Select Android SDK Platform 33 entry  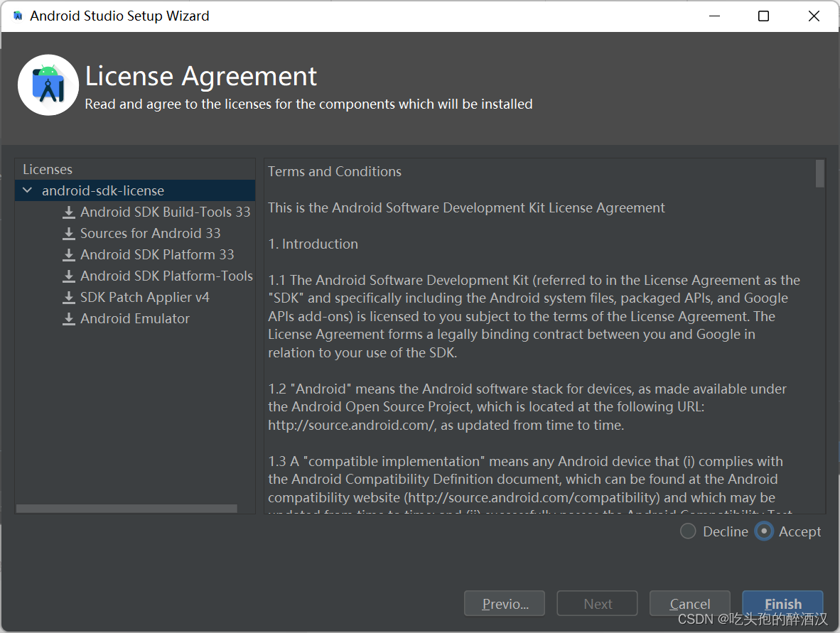[x=157, y=255]
